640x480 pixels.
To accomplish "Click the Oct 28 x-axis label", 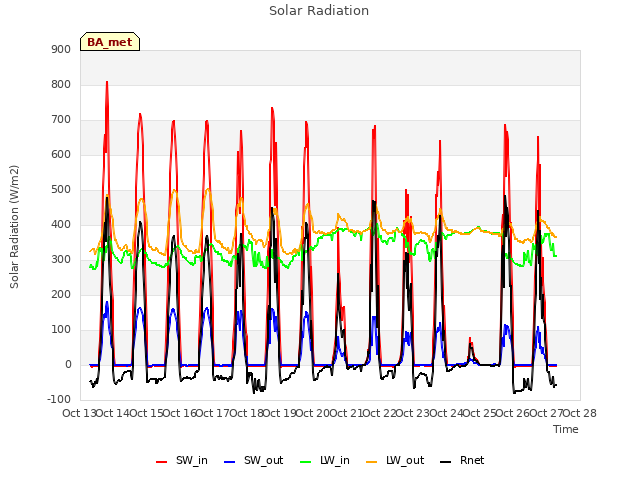I will click(x=580, y=413).
